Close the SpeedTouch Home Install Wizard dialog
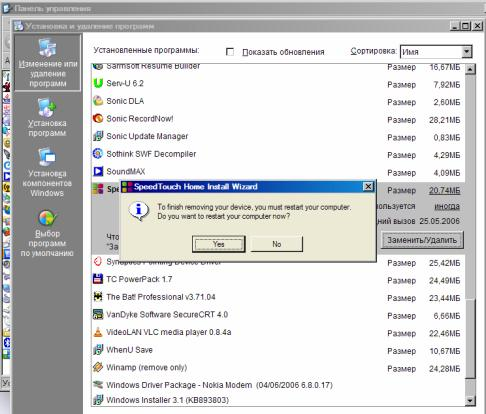Screen dimensions: 486x414 pyautogui.click(x=368, y=187)
